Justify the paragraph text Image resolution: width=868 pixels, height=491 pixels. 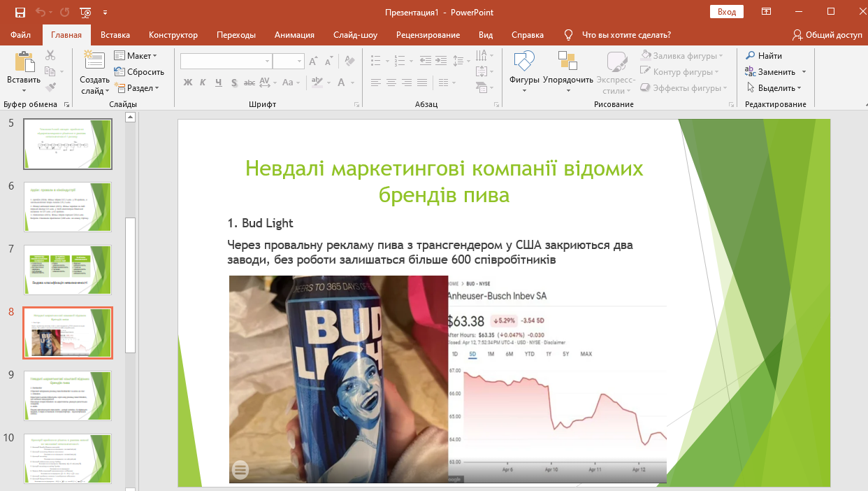click(x=422, y=83)
